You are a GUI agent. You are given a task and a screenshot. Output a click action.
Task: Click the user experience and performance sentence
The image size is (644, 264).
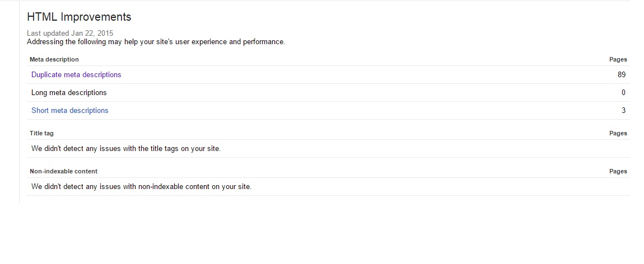pyautogui.click(x=156, y=42)
